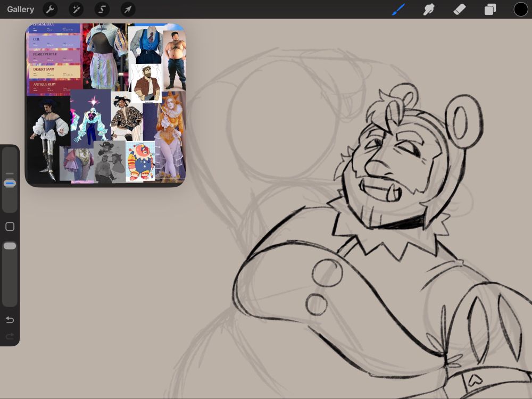The height and width of the screenshot is (399, 532).
Task: Tap the shirtless man photo in reference
Action: 174,61
